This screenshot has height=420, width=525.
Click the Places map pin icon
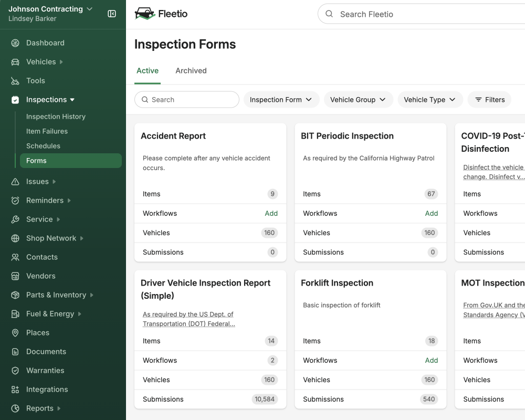pos(15,333)
